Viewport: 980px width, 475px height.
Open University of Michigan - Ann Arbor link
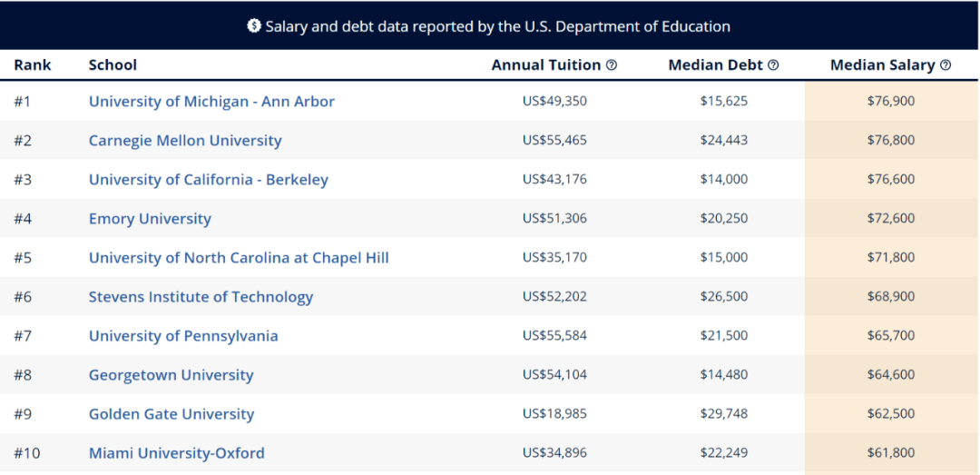211,101
